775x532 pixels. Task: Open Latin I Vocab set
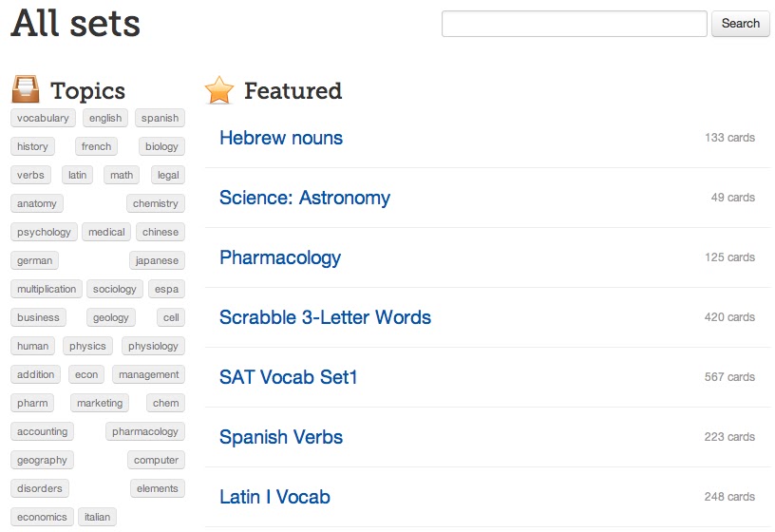point(274,497)
